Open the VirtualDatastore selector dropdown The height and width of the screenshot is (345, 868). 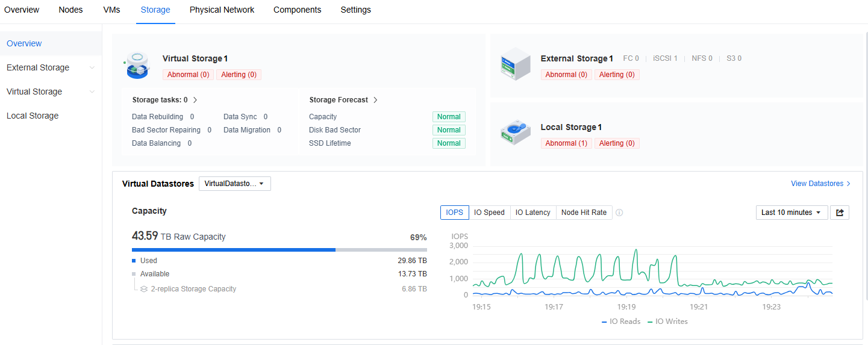pyautogui.click(x=235, y=184)
